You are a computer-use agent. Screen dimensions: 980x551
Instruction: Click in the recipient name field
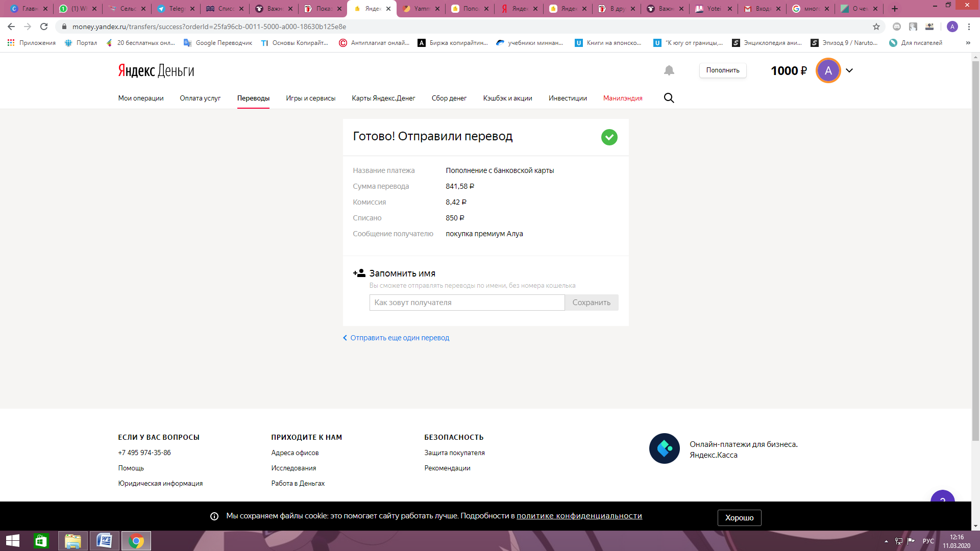467,303
